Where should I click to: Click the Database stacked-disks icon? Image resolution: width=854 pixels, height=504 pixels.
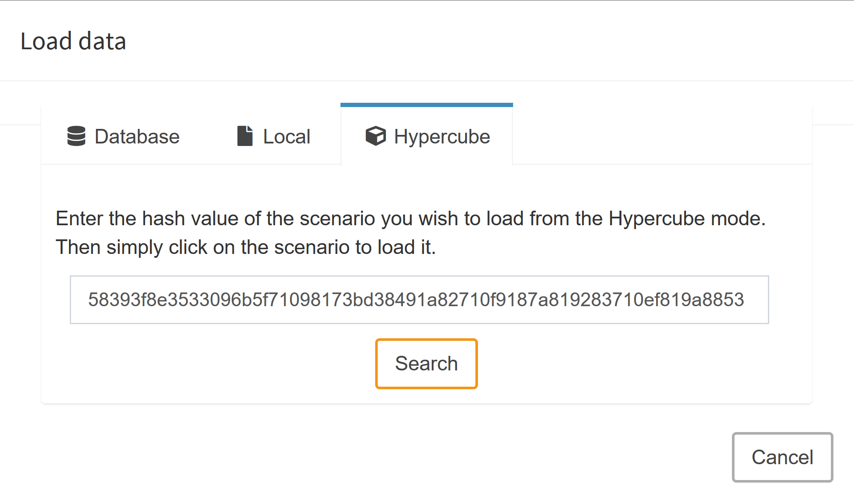[x=76, y=136]
